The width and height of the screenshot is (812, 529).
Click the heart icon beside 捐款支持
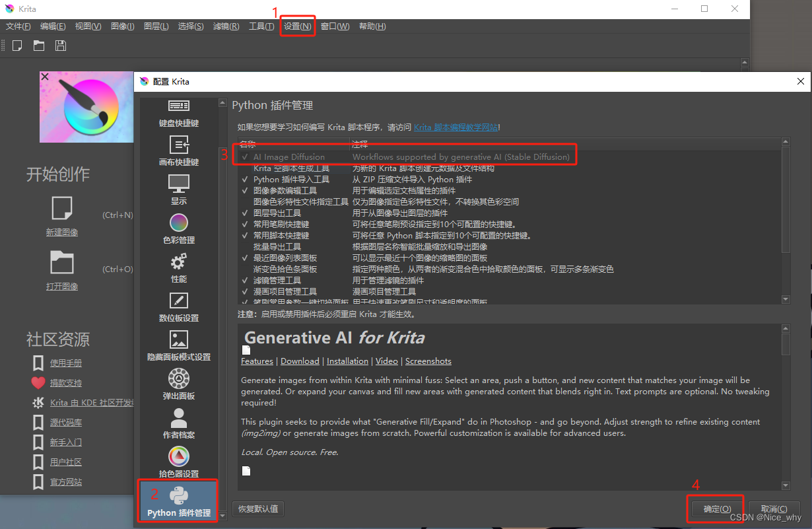click(38, 382)
